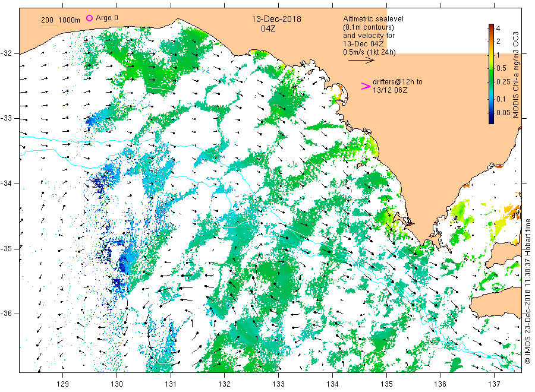Click the '4' tick on the colorbar

tap(498, 29)
